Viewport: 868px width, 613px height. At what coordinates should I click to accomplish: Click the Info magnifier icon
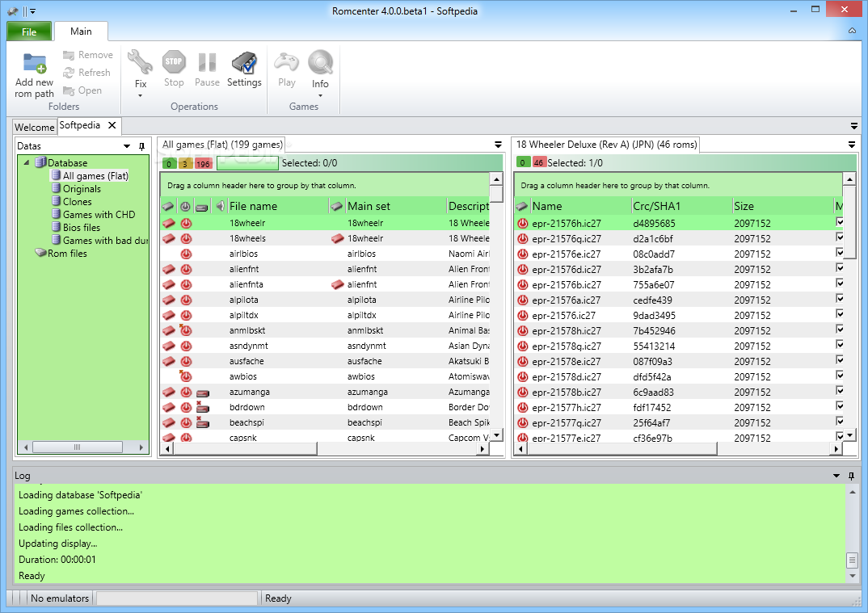click(321, 62)
